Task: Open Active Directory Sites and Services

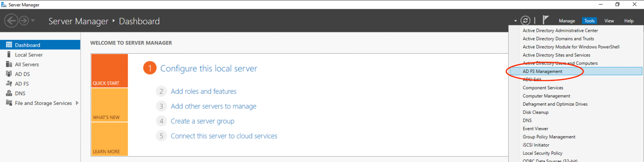Action: [556, 55]
